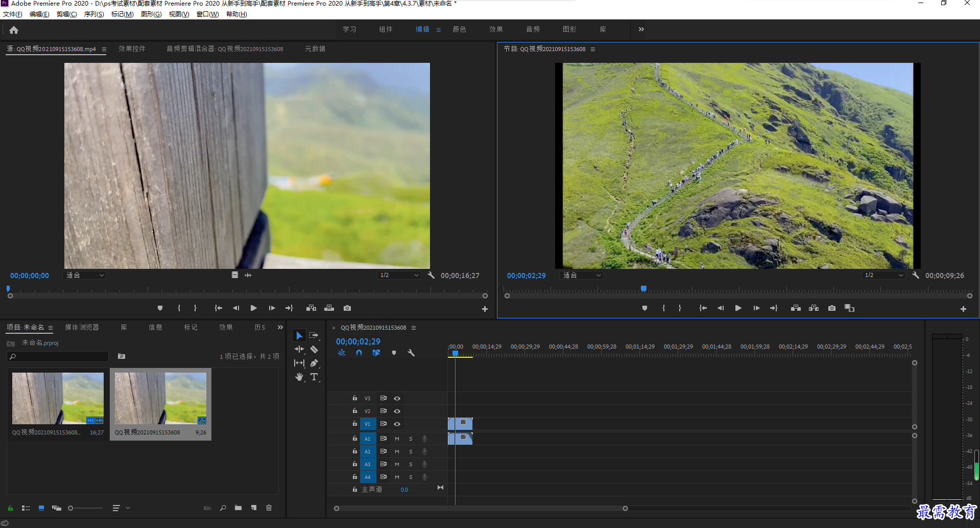Select the Hand tool
The height and width of the screenshot is (528, 980).
coord(299,377)
